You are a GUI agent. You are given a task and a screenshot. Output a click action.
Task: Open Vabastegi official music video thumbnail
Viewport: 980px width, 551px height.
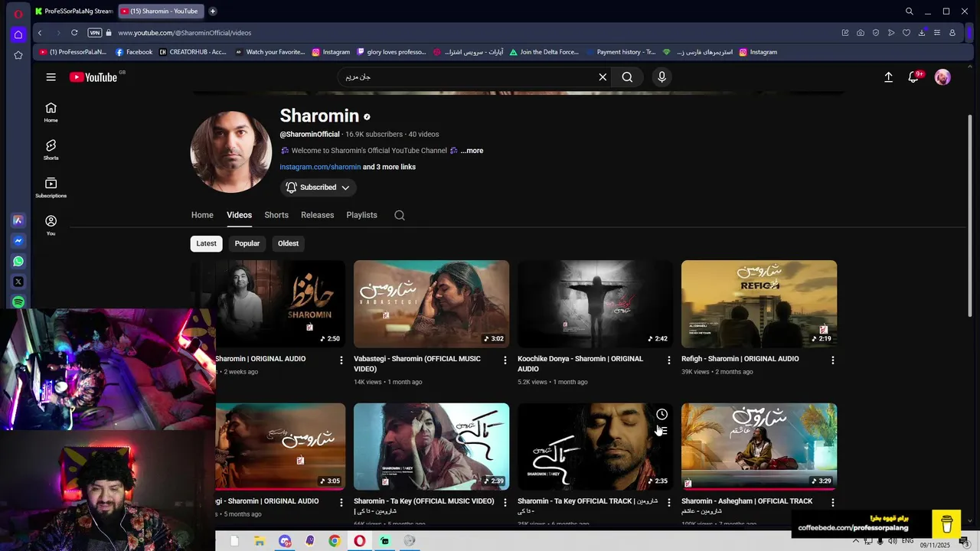tap(431, 304)
